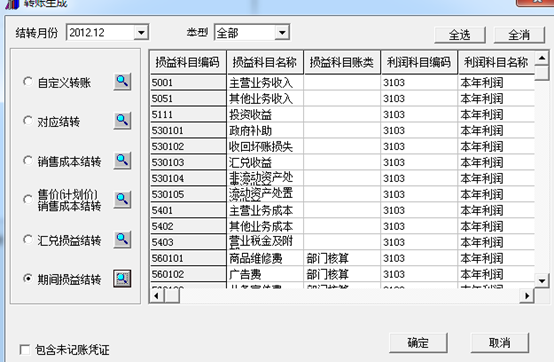Cancel with the 取消 button
This screenshot has width=555, height=363.
tap(499, 342)
